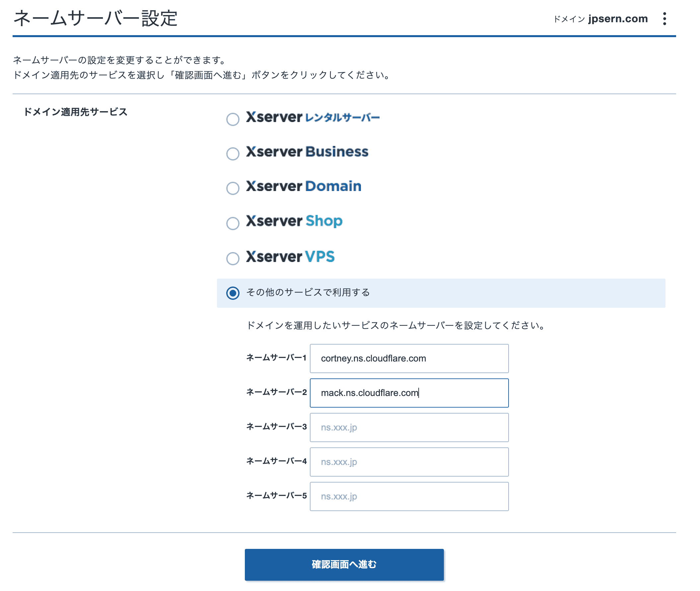Image resolution: width=700 pixels, height=591 pixels.
Task: Select the Xserver Business radio button
Action: pos(233,154)
